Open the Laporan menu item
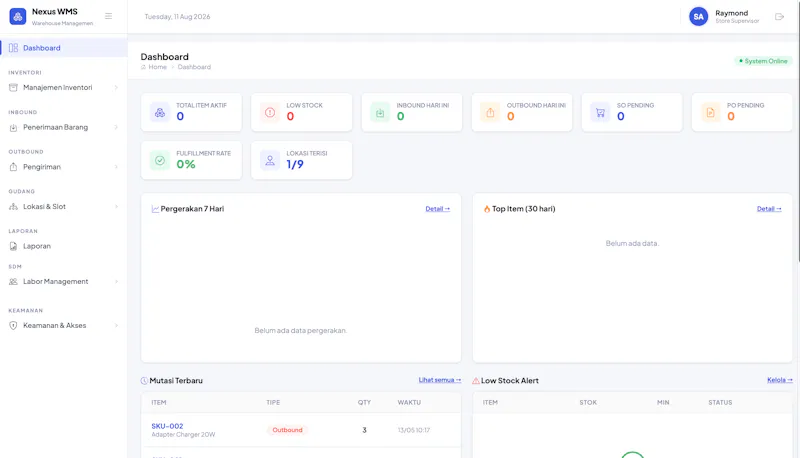 click(x=64, y=246)
